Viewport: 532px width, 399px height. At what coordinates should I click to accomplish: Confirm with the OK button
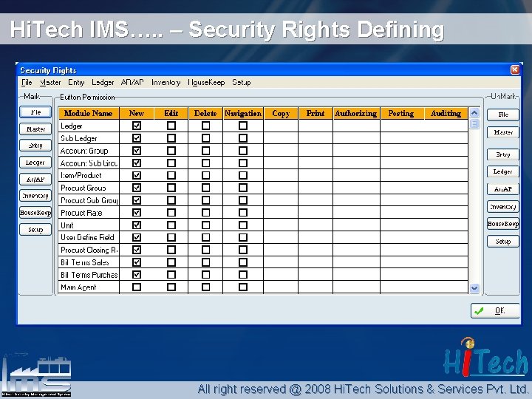[x=495, y=310]
